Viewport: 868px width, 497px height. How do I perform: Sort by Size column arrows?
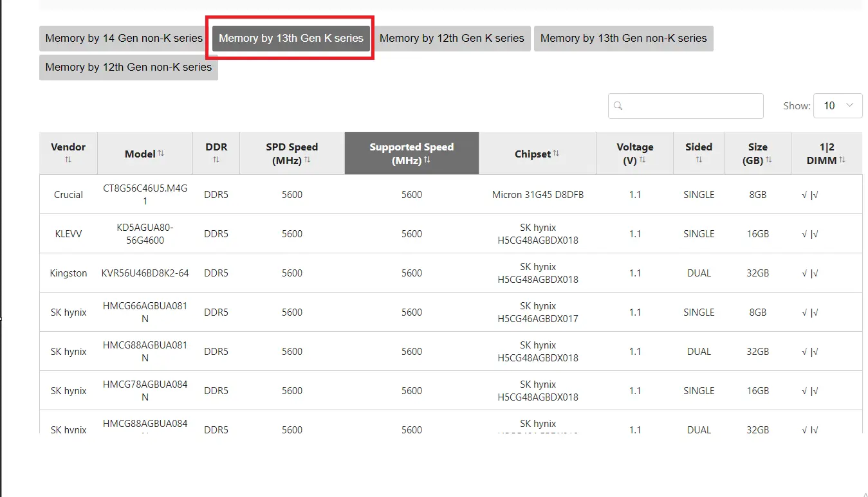point(769,159)
